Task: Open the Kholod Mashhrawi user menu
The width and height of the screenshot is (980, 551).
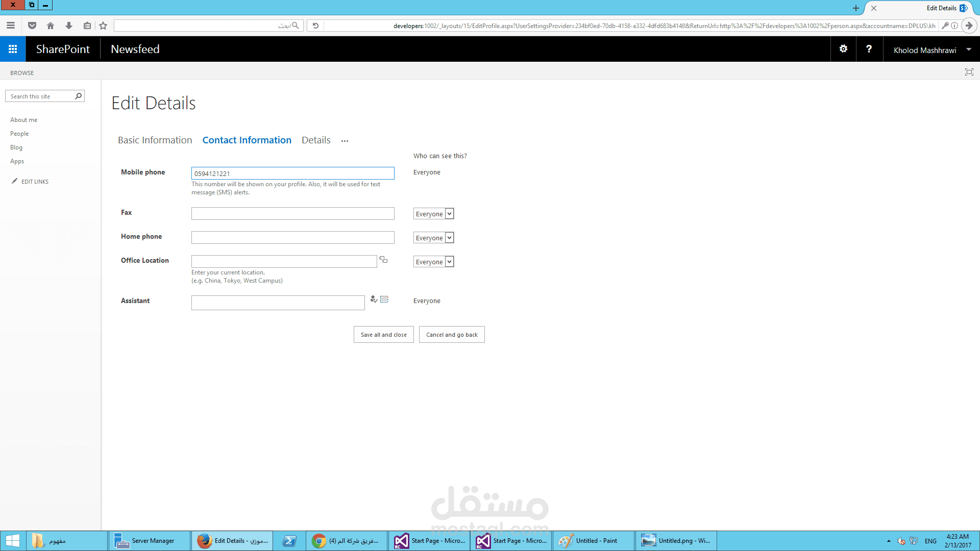Action: pyautogui.click(x=931, y=50)
